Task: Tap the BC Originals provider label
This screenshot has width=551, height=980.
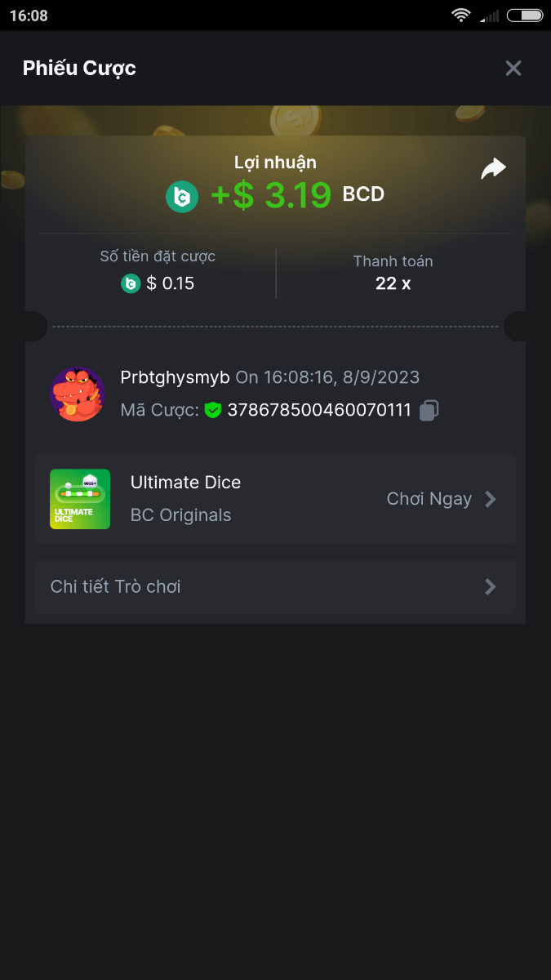Action: tap(180, 515)
